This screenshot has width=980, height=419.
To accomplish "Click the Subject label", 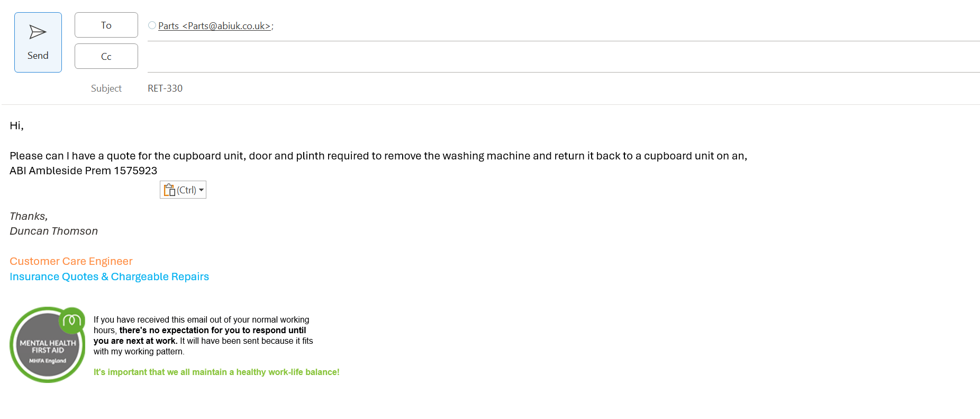I will 106,88.
